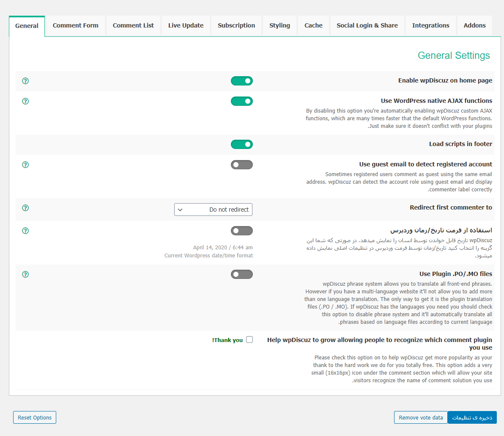Toggle Use WordPress native AJAX functions
The width and height of the screenshot is (504, 436).
coord(242,101)
